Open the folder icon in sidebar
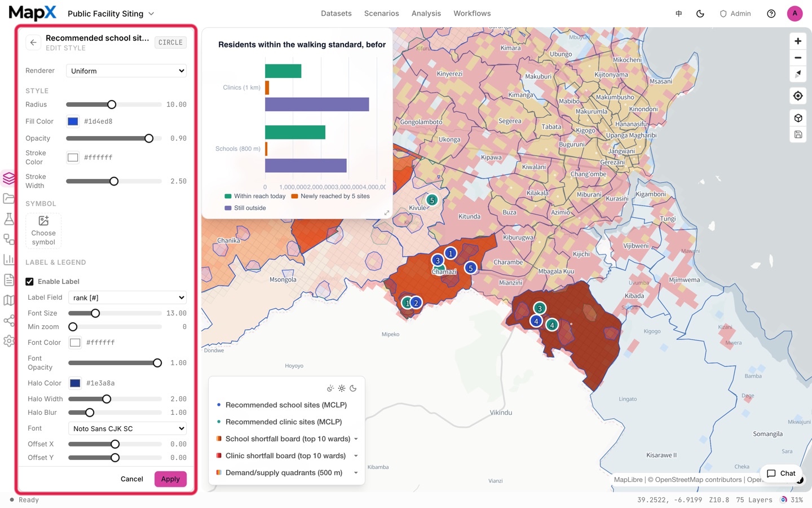The image size is (812, 508). [x=8, y=198]
